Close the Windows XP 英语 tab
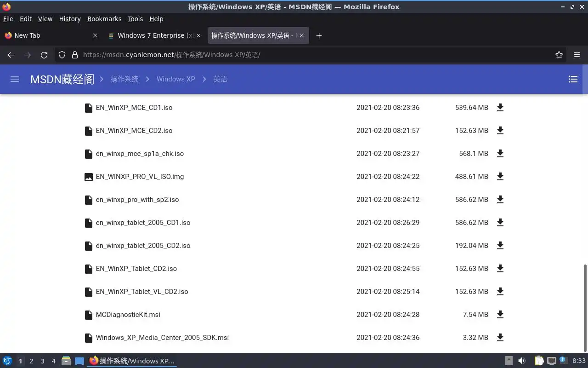The height and width of the screenshot is (368, 588). [302, 35]
